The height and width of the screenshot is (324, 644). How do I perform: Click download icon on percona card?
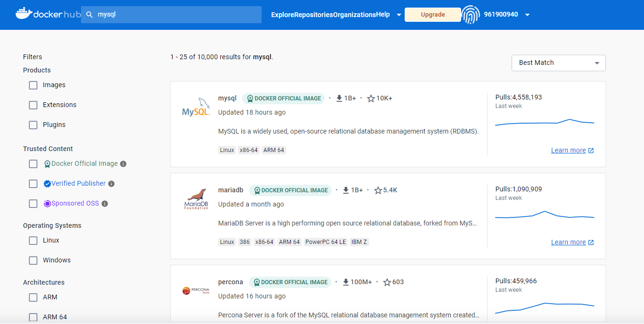[346, 282]
